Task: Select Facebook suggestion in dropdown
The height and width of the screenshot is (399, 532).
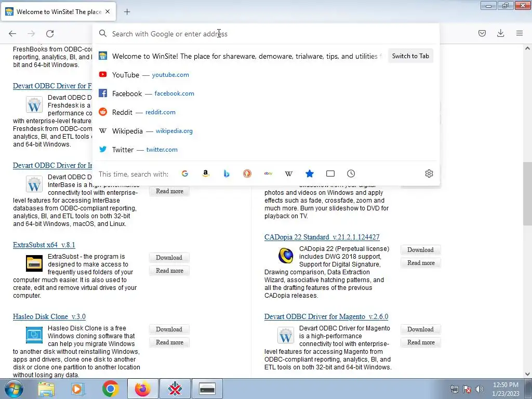Action: [x=266, y=94]
